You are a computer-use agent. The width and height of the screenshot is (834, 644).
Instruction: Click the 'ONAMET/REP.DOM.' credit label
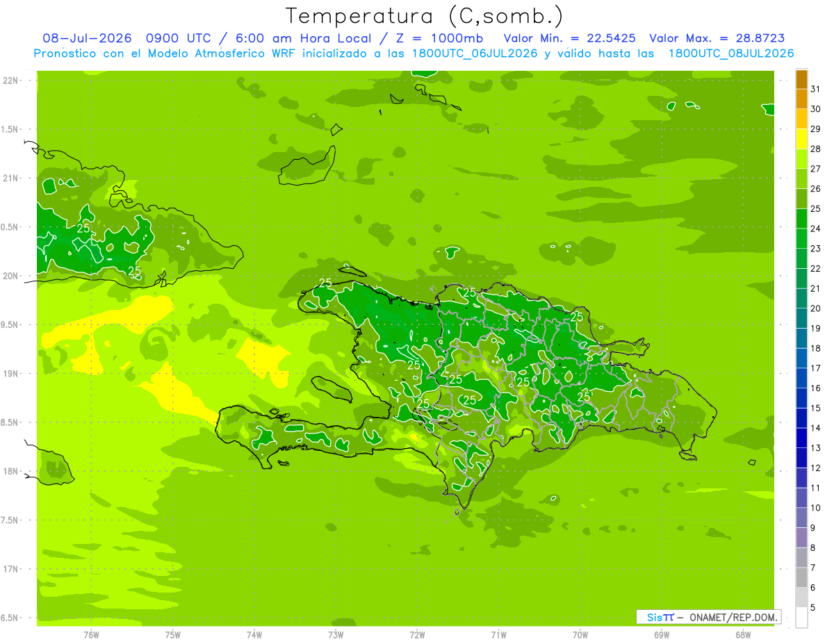733,617
